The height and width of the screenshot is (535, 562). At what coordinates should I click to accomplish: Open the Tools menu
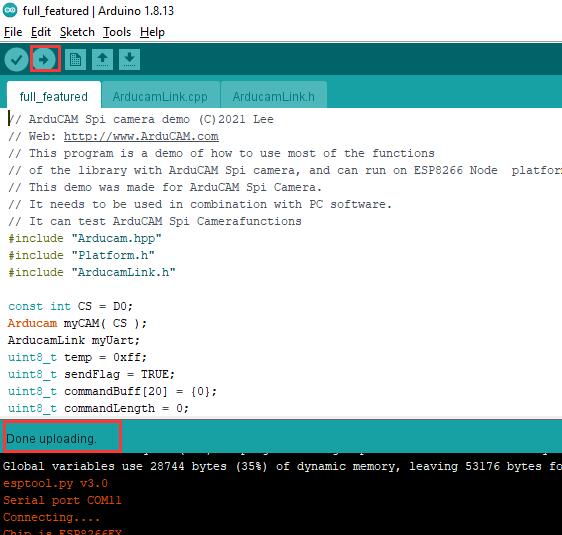tap(117, 32)
